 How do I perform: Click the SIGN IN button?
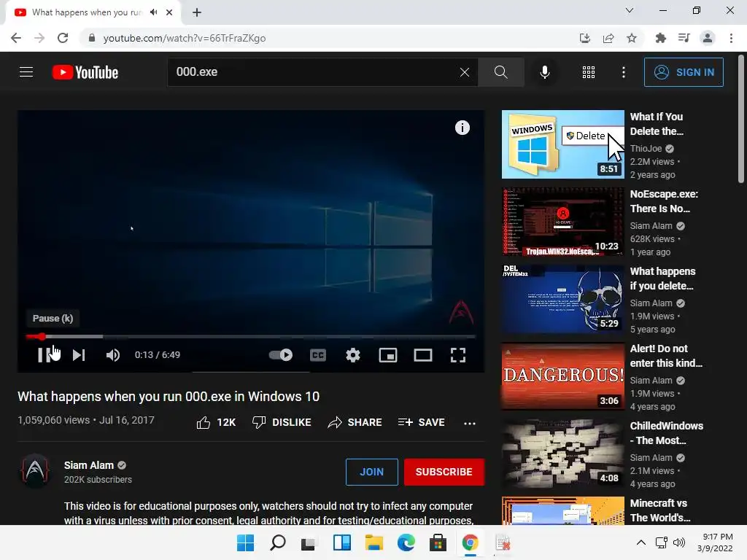tap(684, 72)
